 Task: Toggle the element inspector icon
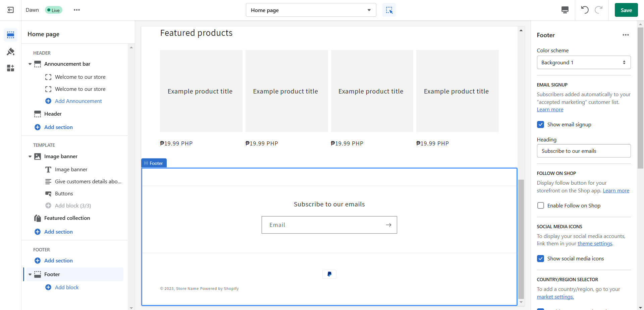(389, 10)
